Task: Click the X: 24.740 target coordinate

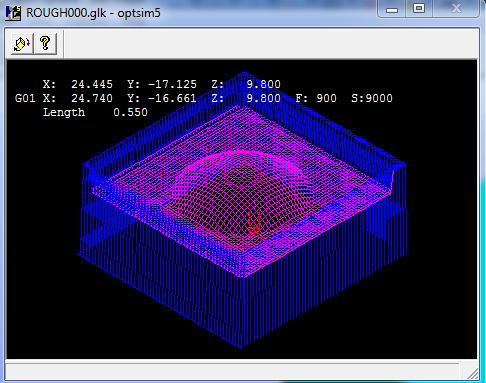Action: click(78, 98)
